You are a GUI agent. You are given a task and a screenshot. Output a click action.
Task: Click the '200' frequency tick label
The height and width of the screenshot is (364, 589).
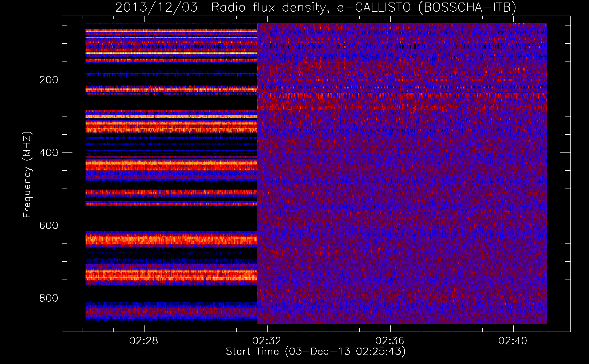pyautogui.click(x=49, y=80)
